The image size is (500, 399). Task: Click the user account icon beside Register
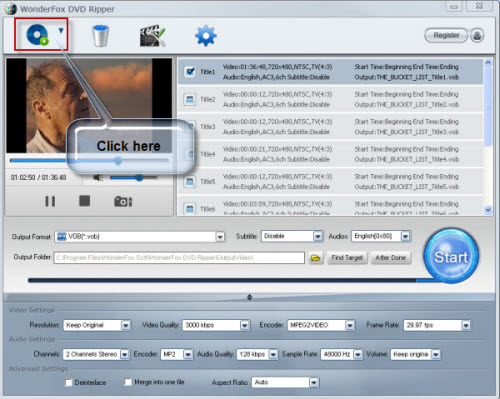click(x=477, y=35)
